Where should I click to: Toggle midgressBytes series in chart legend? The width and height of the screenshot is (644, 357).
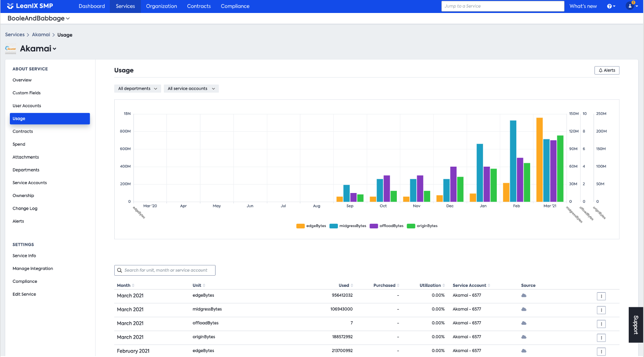(348, 226)
